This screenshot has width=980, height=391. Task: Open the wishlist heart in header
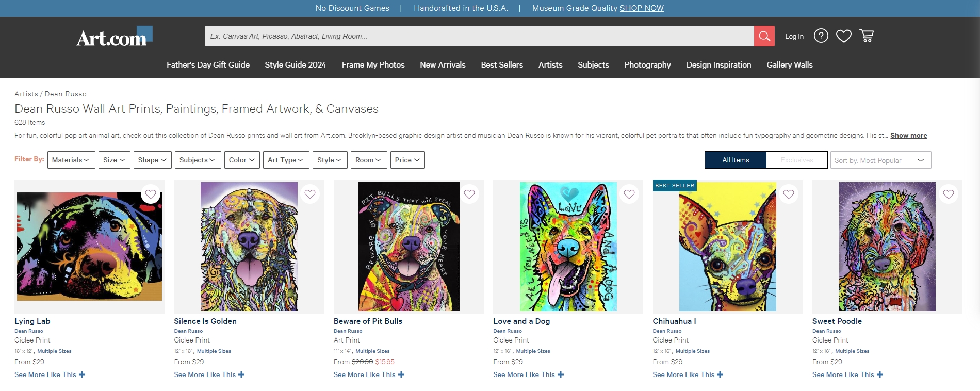[843, 36]
